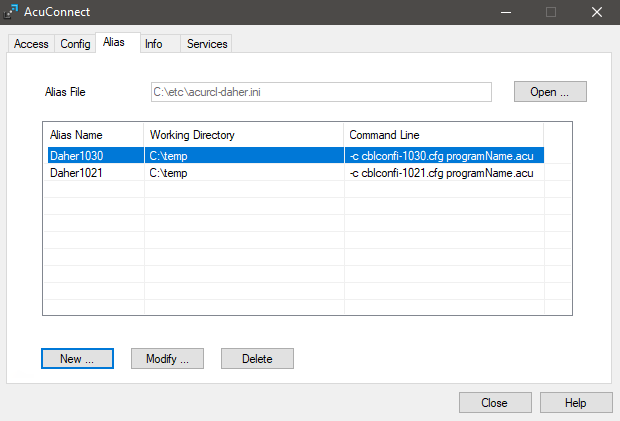Image resolution: width=620 pixels, height=421 pixels.
Task: Open the Config tab
Action: (x=75, y=44)
